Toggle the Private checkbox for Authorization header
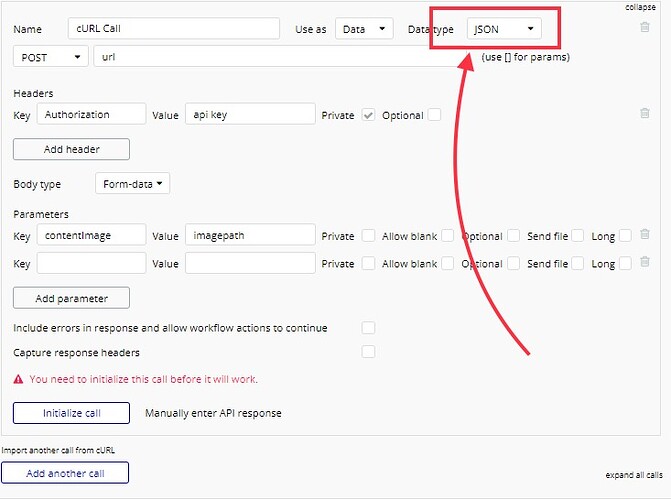671x500 pixels. (x=368, y=115)
